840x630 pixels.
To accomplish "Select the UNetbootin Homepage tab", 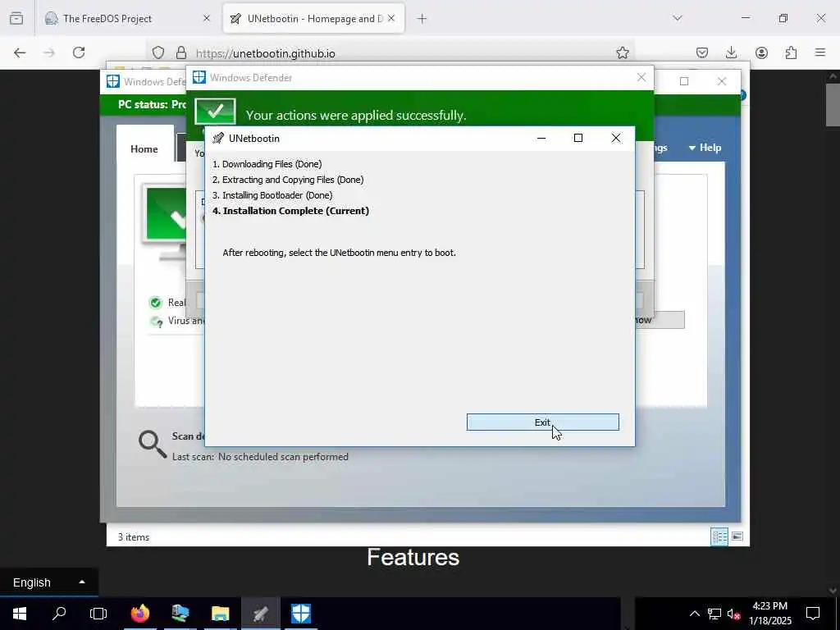I will [x=315, y=19].
